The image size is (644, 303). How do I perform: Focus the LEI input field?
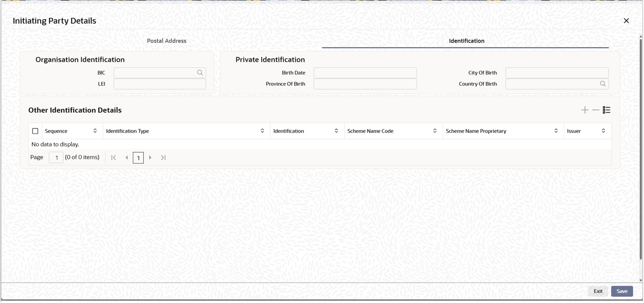159,84
